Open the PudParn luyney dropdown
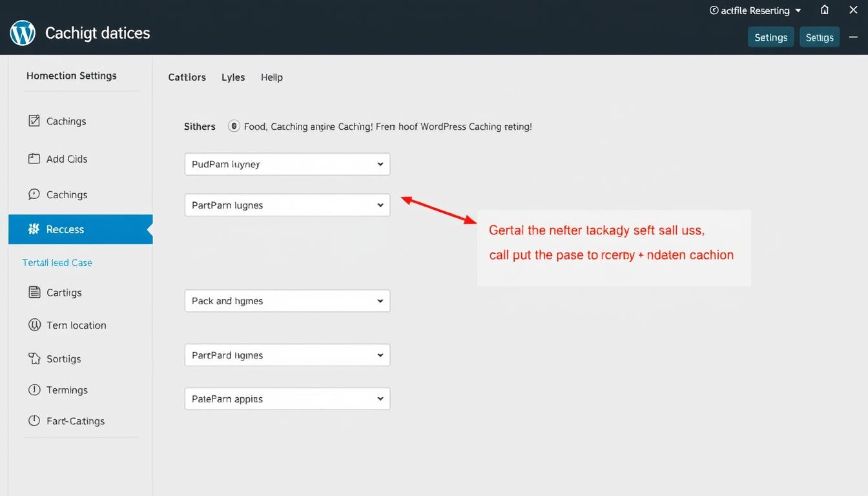 point(287,164)
